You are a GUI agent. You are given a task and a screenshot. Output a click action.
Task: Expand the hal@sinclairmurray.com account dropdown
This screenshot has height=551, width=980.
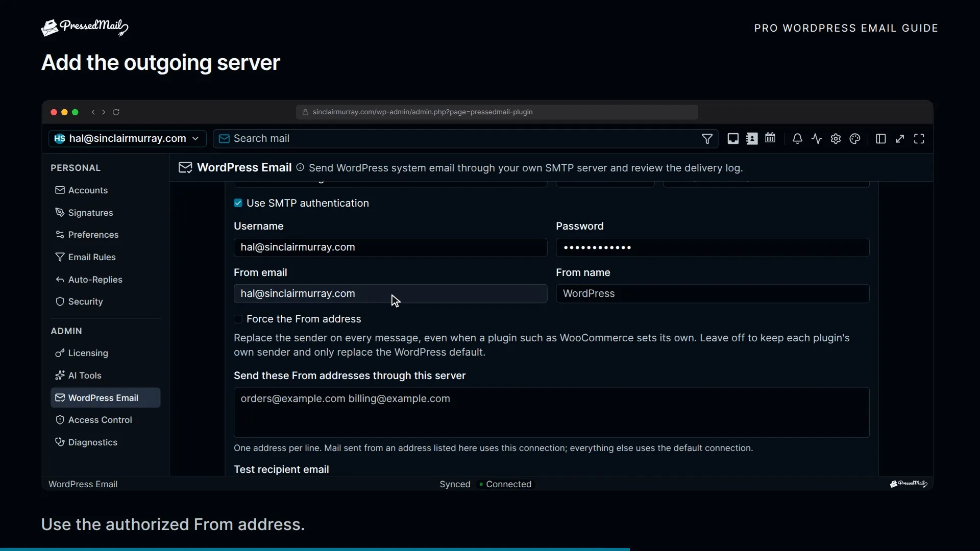[128, 139]
